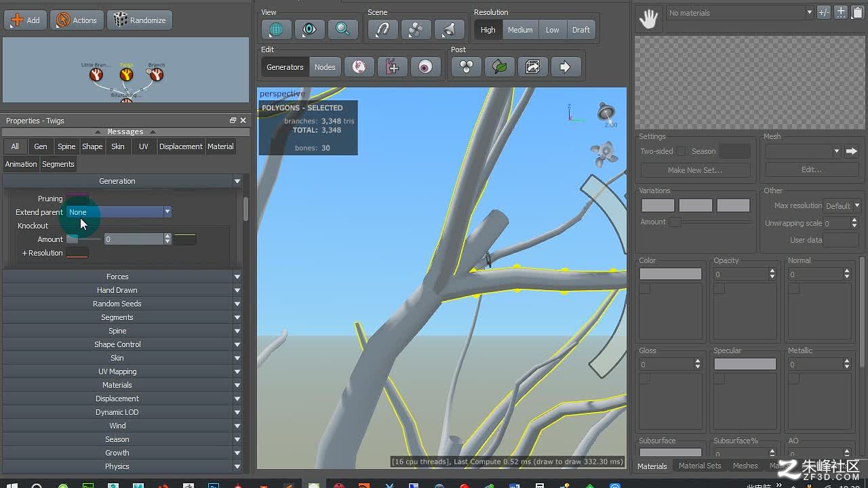This screenshot has height=488, width=868.
Task: Click the clipboard paste material icon
Action: pyautogui.click(x=858, y=12)
